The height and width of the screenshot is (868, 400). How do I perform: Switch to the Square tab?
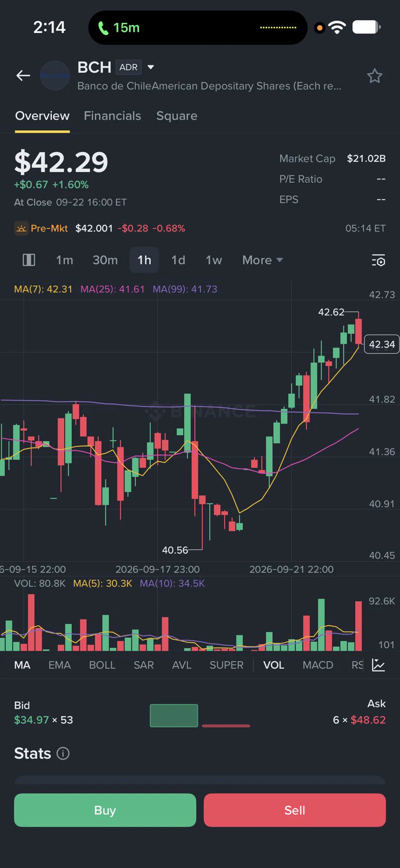click(x=177, y=116)
